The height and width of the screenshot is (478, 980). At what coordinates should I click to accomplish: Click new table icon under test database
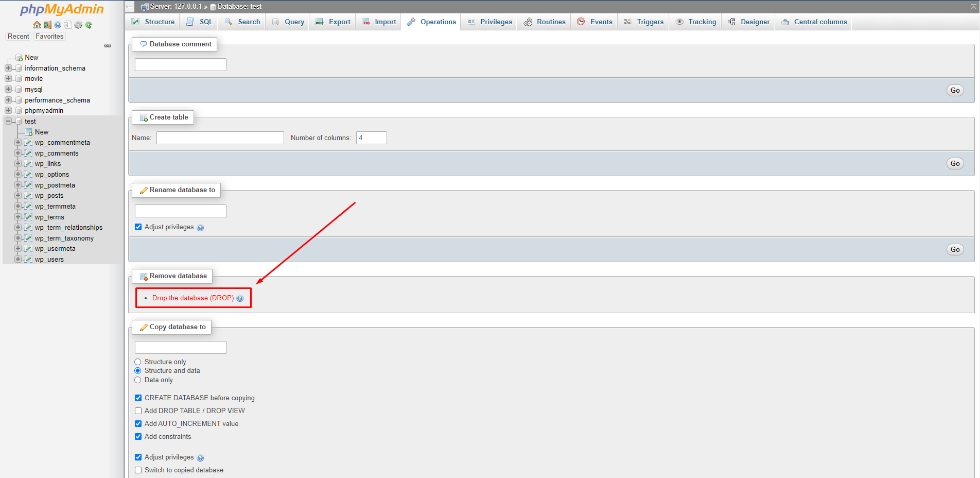point(29,132)
